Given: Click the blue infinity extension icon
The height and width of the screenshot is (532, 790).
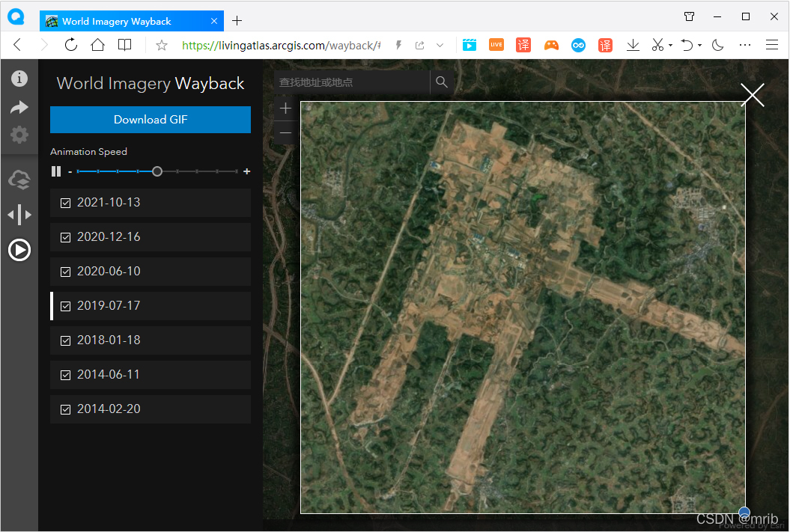Looking at the screenshot, I should (578, 46).
